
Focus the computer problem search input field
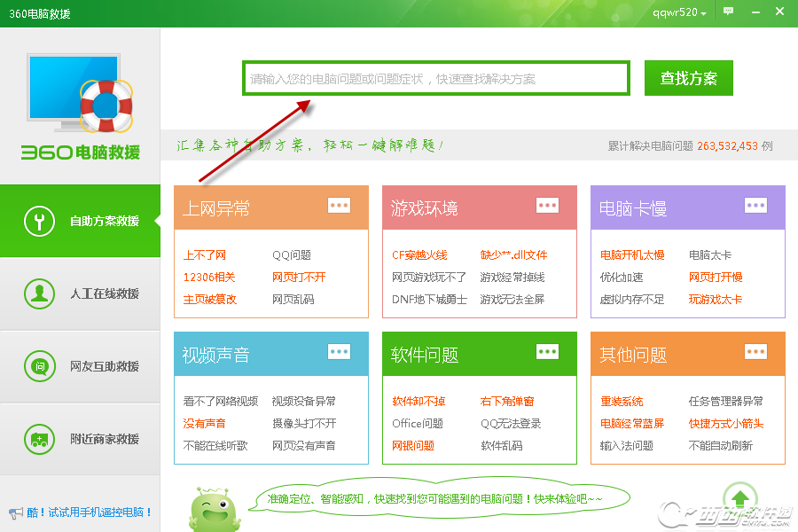[x=436, y=78]
